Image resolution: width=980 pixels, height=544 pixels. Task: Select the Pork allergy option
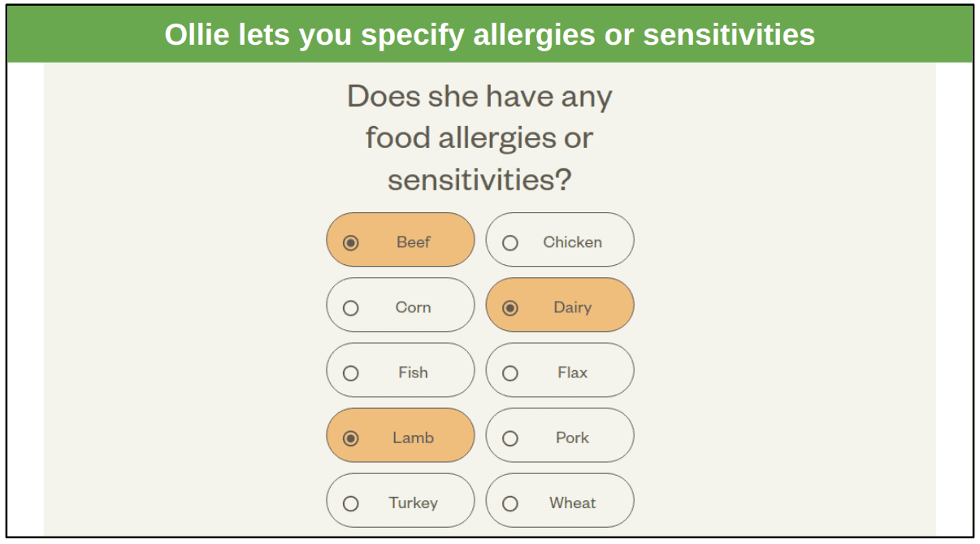tap(559, 435)
